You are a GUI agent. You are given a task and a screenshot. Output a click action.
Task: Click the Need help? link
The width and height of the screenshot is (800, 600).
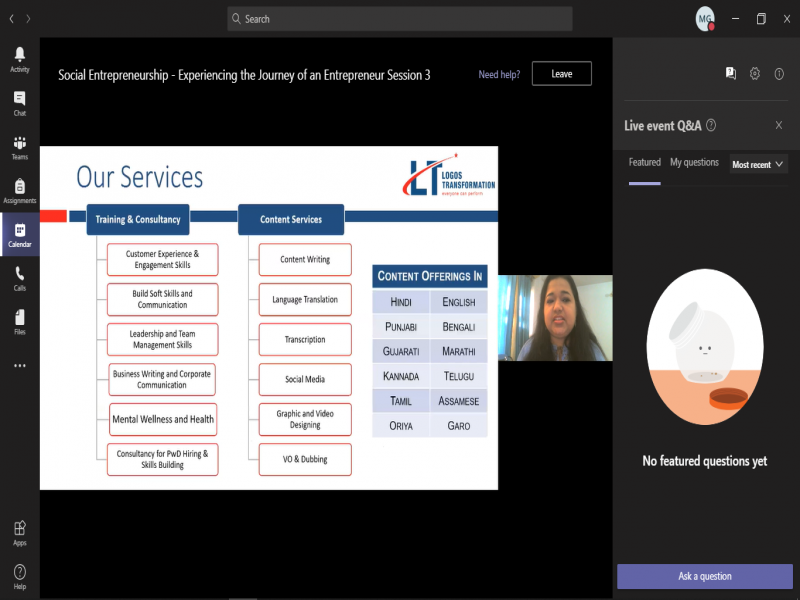(500, 75)
